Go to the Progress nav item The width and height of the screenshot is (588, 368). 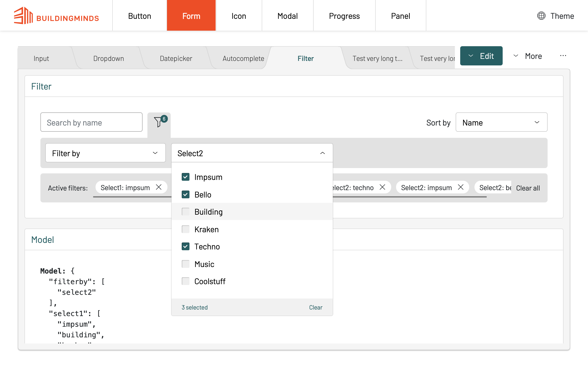tap(344, 15)
